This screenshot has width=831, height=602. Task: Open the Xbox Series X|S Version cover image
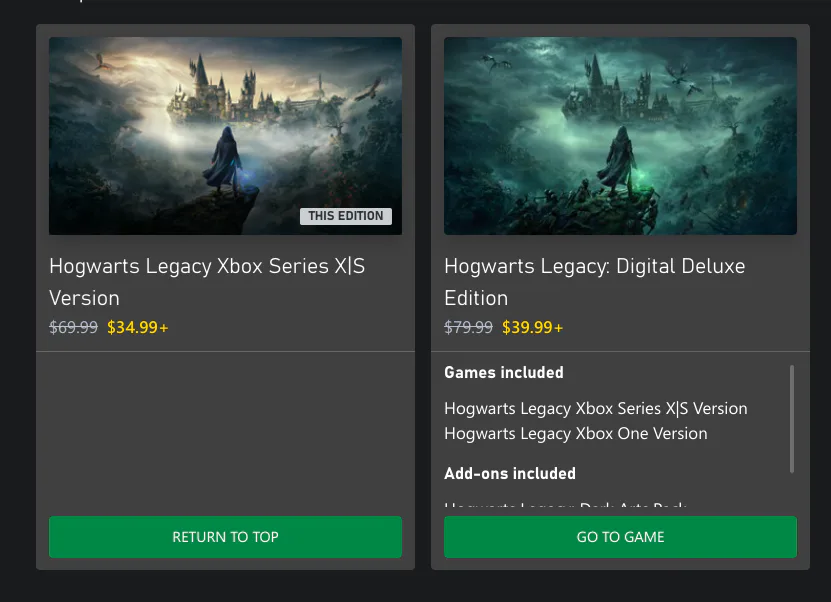tap(225, 136)
